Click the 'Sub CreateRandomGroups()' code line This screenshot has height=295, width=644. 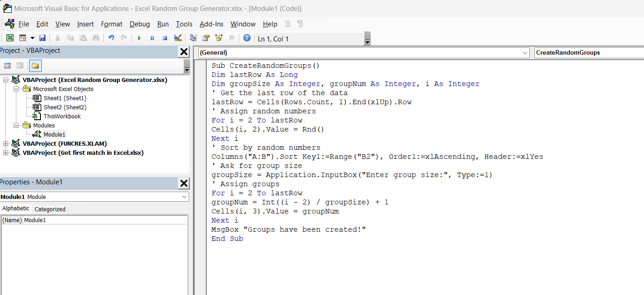tap(266, 66)
